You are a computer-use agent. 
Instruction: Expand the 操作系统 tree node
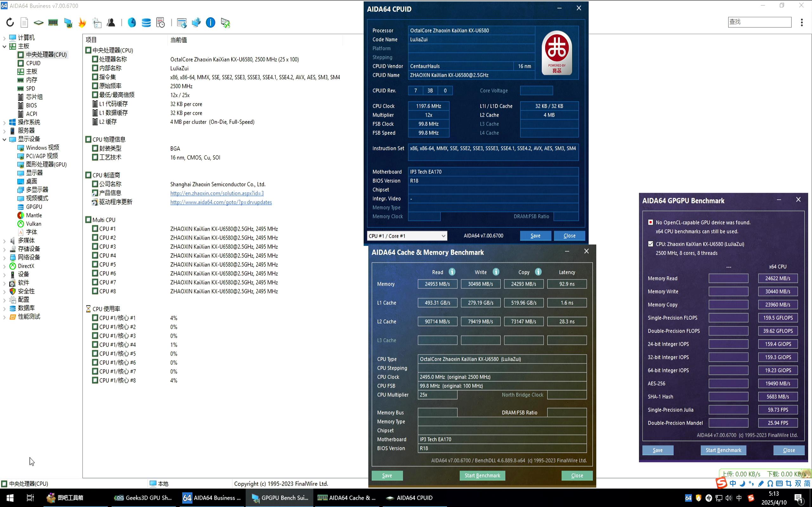point(4,122)
